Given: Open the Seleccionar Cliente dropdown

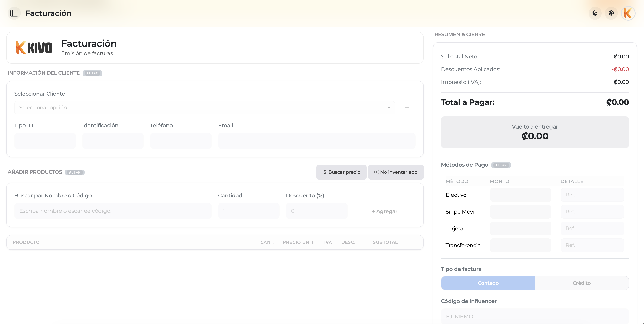Looking at the screenshot, I should pyautogui.click(x=204, y=108).
